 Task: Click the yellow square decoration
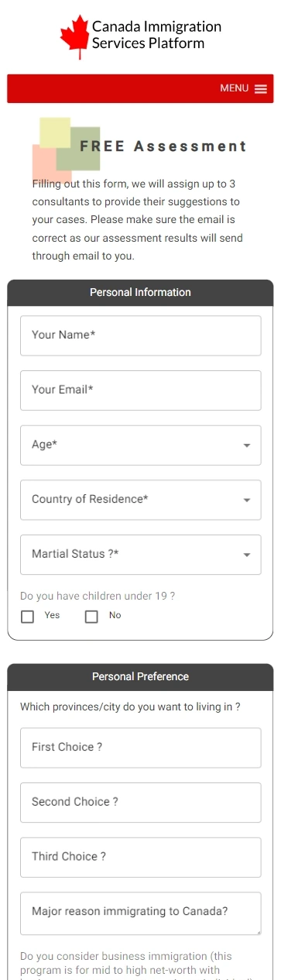(55, 132)
